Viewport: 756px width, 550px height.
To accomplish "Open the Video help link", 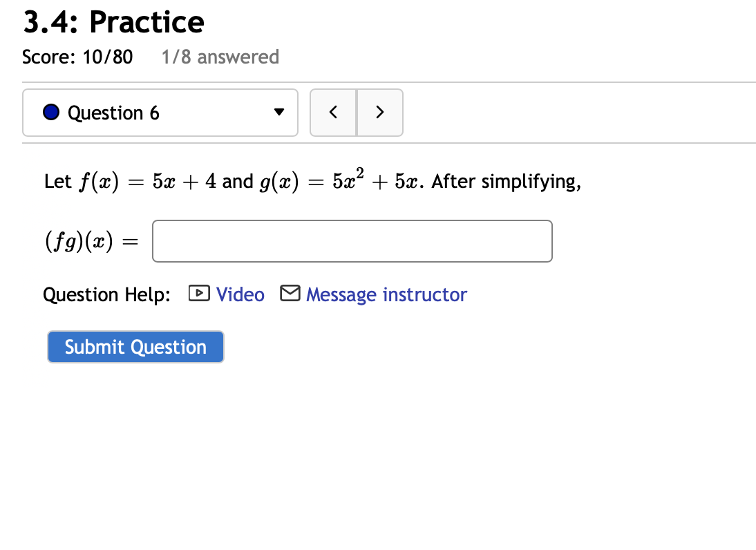I will point(240,294).
